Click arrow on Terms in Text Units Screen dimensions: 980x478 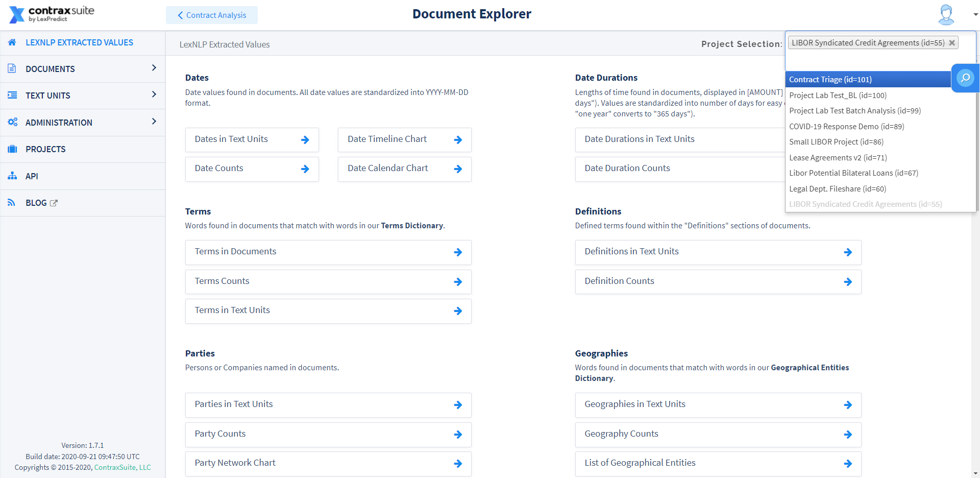[x=458, y=311]
